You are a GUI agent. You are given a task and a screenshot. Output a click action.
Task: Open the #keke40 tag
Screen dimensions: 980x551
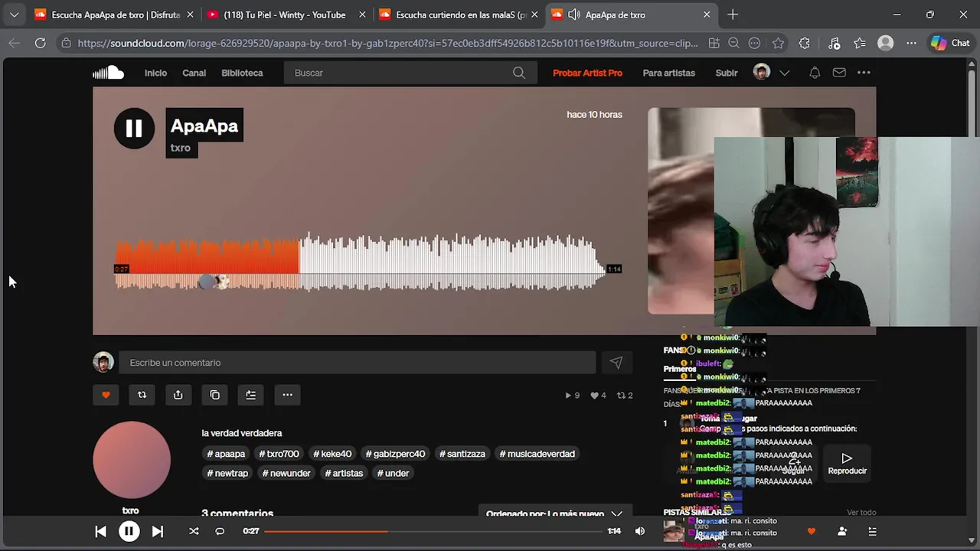(x=332, y=454)
